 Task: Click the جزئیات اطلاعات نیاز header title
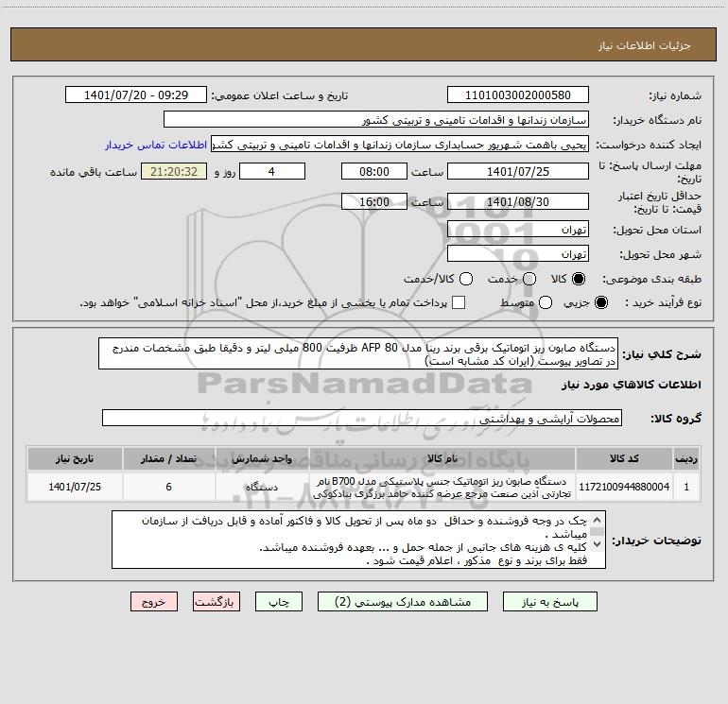click(645, 45)
